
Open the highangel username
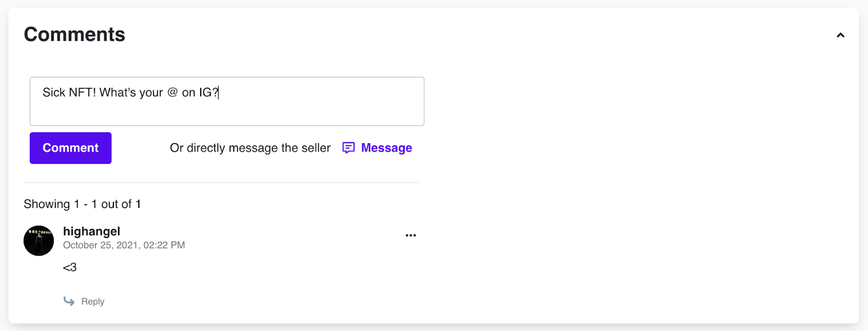tap(92, 232)
